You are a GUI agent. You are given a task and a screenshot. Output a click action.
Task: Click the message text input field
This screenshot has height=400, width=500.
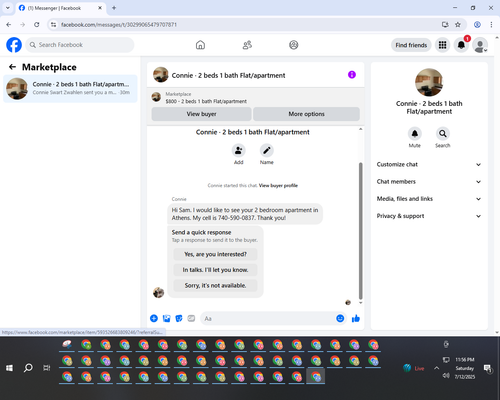(268, 319)
